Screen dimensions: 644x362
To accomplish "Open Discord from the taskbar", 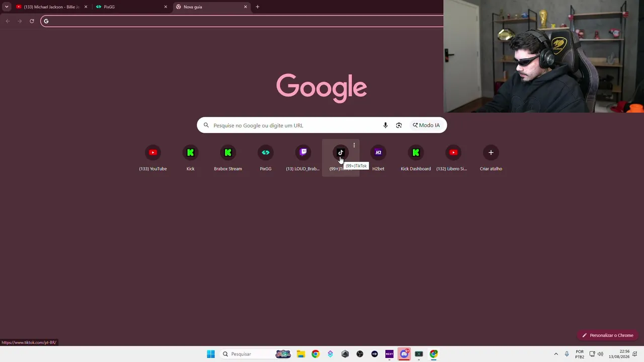I will point(404,354).
